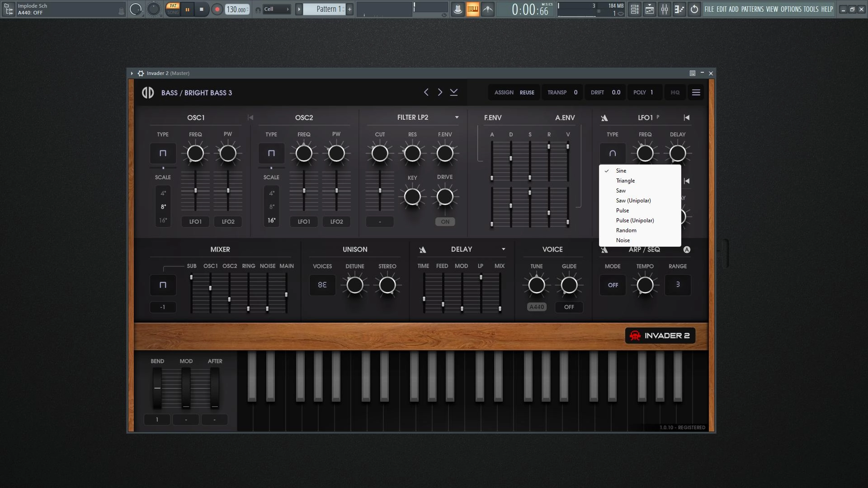Select Saw (Unipolar) LFO waveform
Viewport: 868px width, 488px height.
coord(640,201)
